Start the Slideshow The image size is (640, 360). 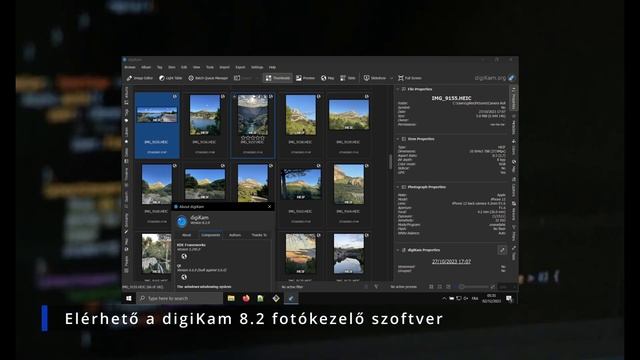pos(375,78)
